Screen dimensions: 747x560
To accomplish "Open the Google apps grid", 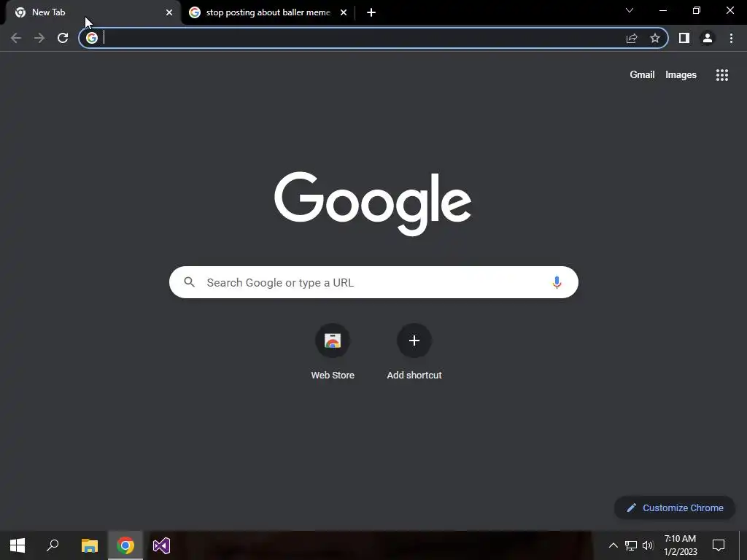I will 722,75.
